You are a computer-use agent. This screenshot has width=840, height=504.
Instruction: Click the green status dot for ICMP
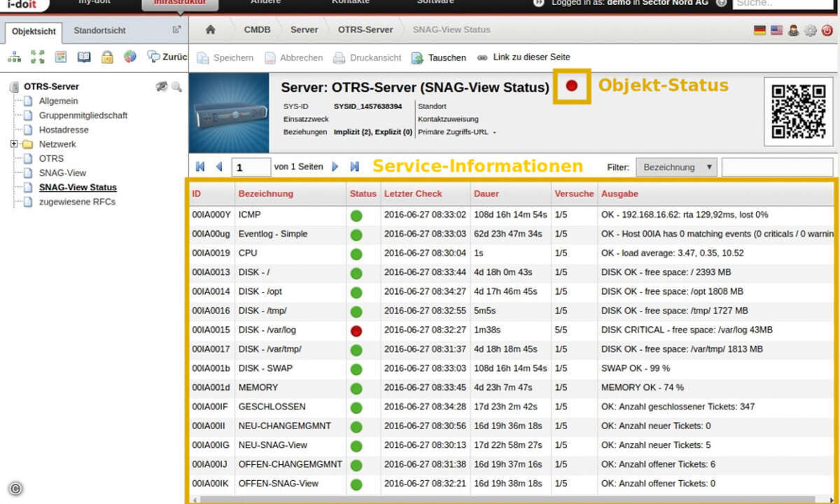click(x=356, y=215)
